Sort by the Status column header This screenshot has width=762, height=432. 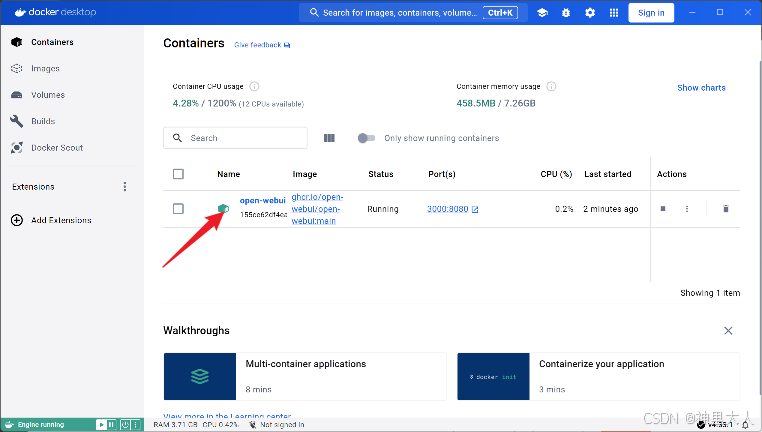tap(381, 174)
